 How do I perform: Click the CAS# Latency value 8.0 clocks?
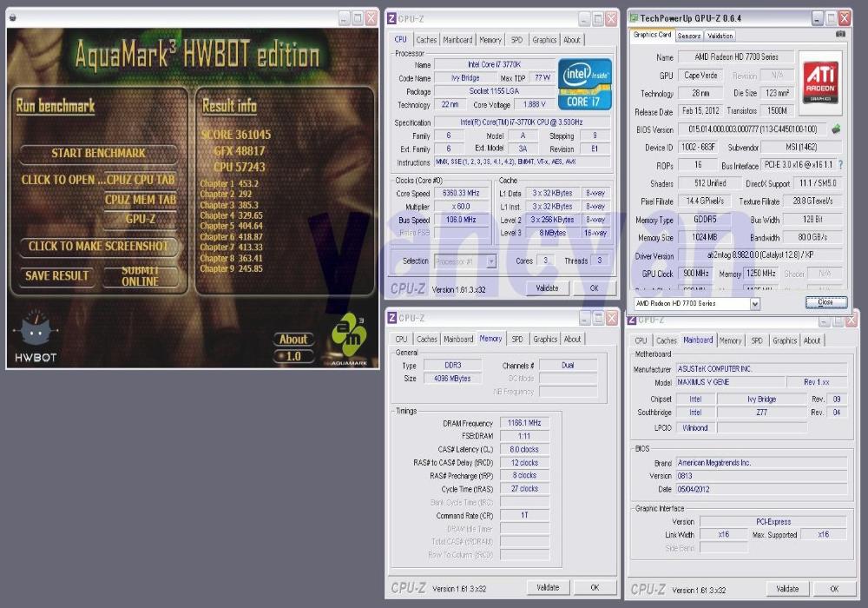point(524,450)
